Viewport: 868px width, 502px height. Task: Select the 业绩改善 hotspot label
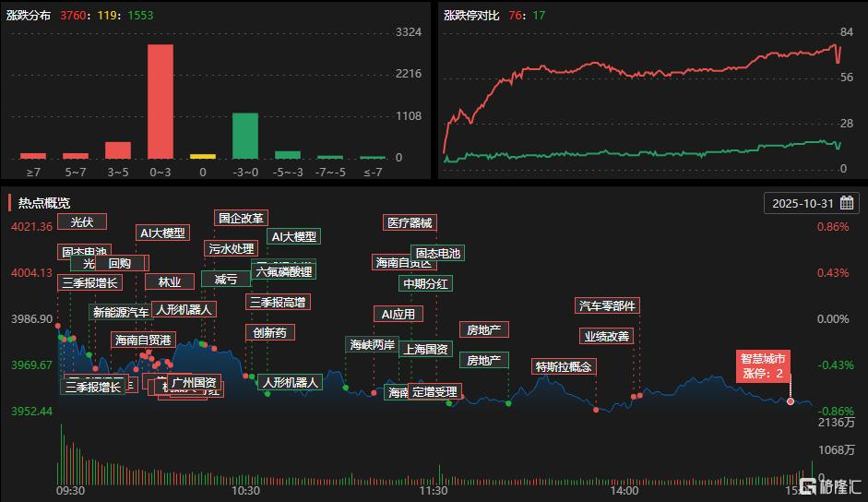[x=606, y=336]
